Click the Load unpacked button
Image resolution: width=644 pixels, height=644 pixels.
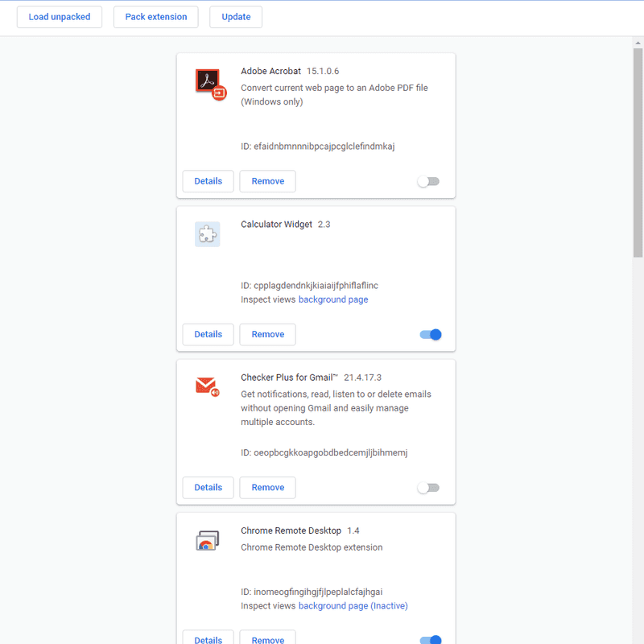[60, 17]
